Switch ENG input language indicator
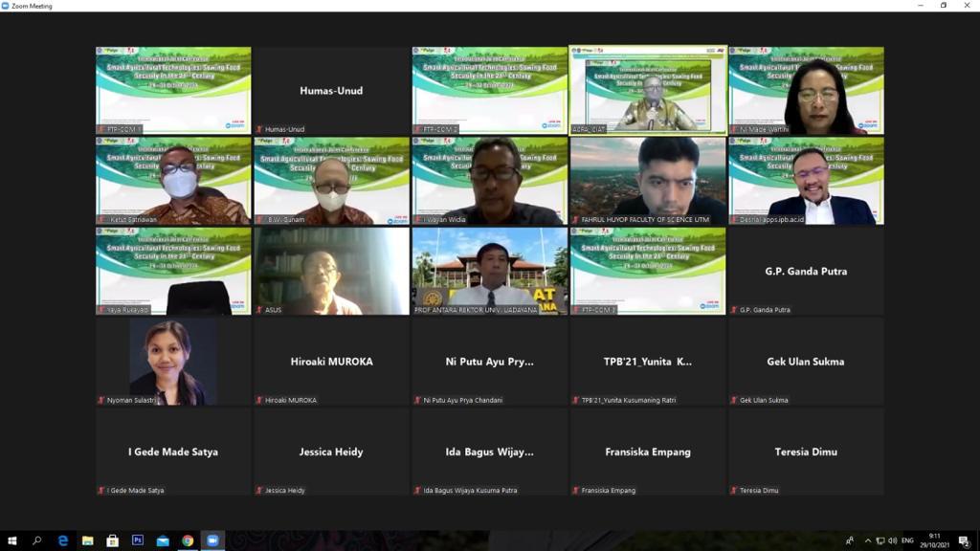980x551 pixels. pos(907,540)
